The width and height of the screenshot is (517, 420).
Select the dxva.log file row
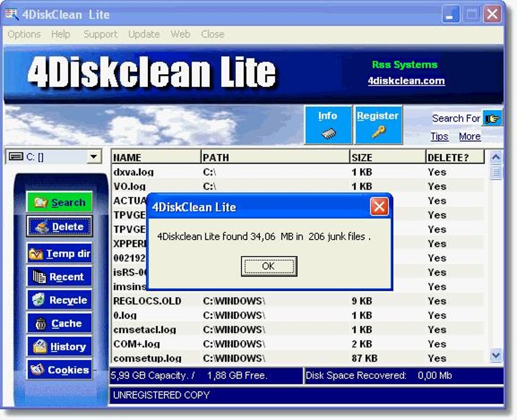point(298,172)
